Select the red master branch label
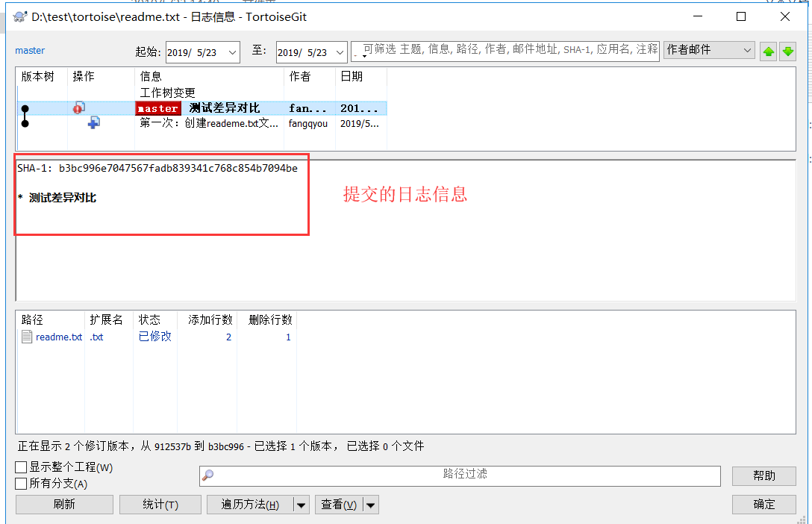The width and height of the screenshot is (812, 524). (x=157, y=107)
